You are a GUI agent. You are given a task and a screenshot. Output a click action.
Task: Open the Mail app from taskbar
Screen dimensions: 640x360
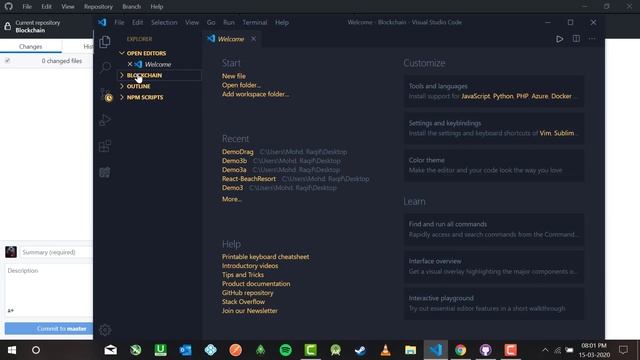[x=111, y=350]
